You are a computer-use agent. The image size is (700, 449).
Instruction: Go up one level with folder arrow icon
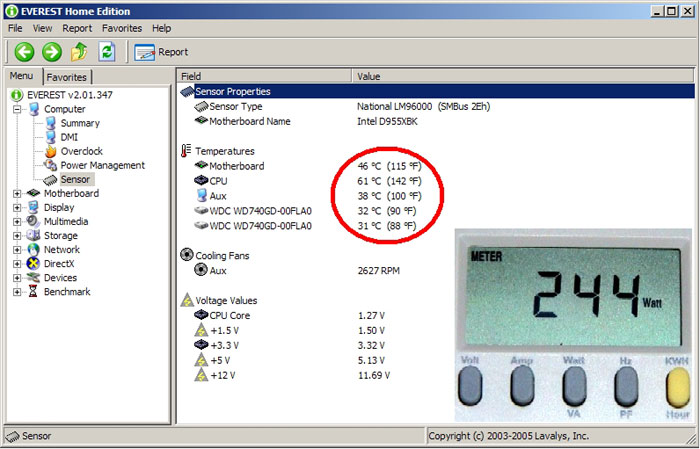(x=79, y=52)
